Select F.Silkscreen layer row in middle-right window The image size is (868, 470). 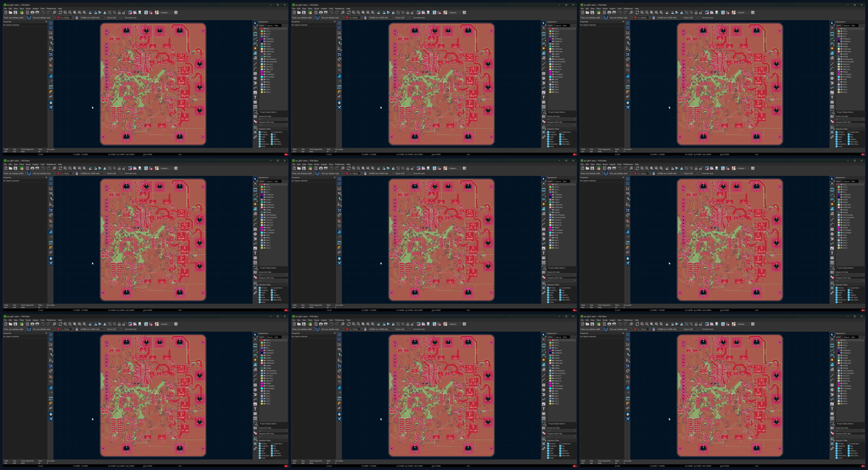click(x=850, y=205)
